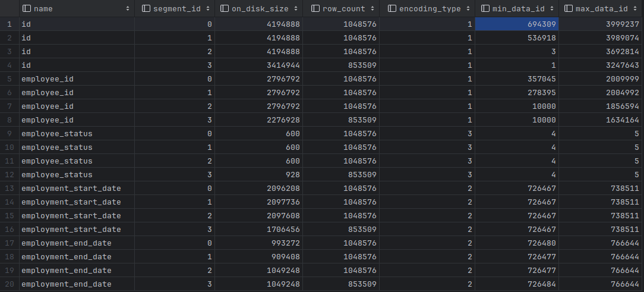Open sort arrows on on_disk_size column
644x292 pixels.
tap(296, 8)
